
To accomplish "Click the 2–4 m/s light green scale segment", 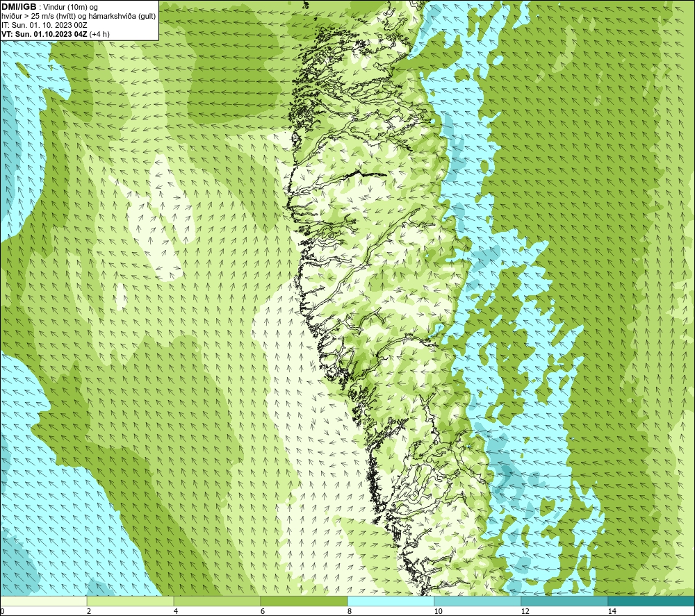I will [x=131, y=601].
